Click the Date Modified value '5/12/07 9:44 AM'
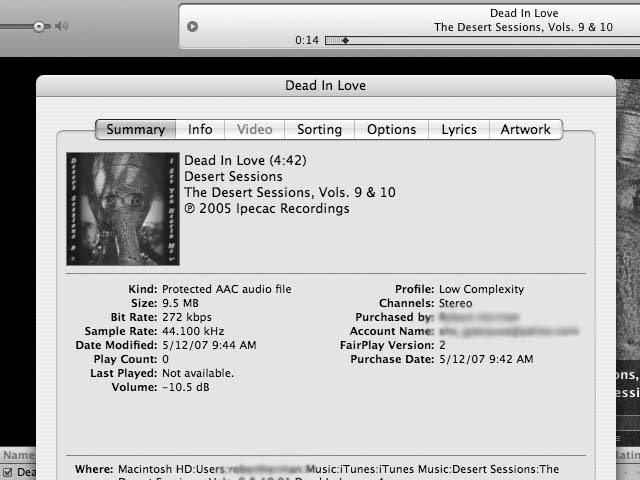 pos(209,345)
